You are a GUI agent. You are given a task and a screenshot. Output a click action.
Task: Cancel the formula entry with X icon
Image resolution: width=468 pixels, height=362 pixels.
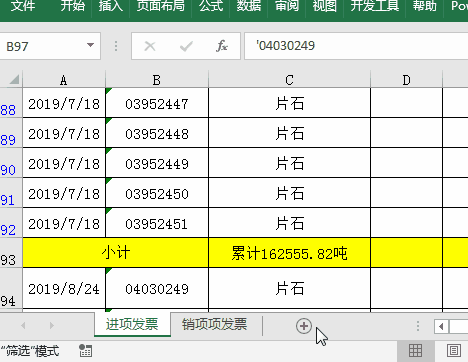[150, 46]
